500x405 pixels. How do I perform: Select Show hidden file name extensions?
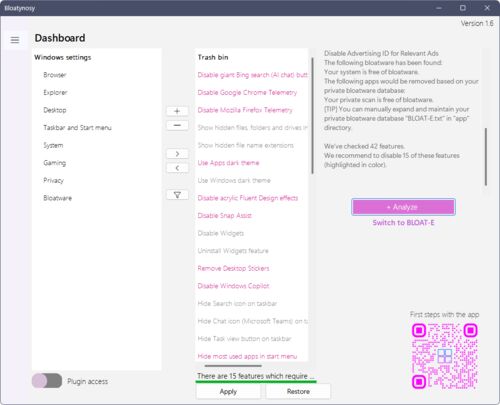click(246, 145)
